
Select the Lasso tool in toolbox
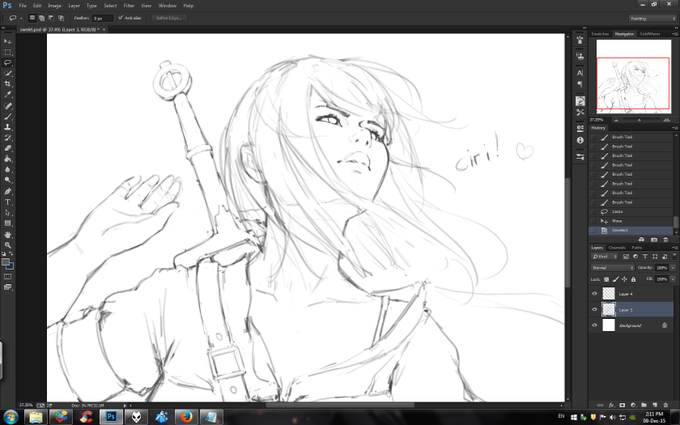tap(7, 63)
